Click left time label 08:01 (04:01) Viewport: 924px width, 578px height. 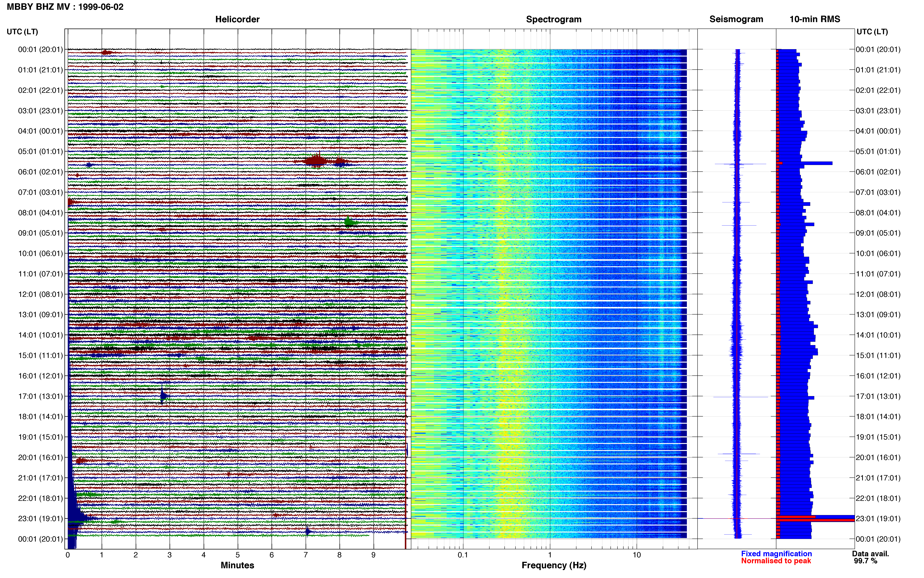(x=41, y=212)
